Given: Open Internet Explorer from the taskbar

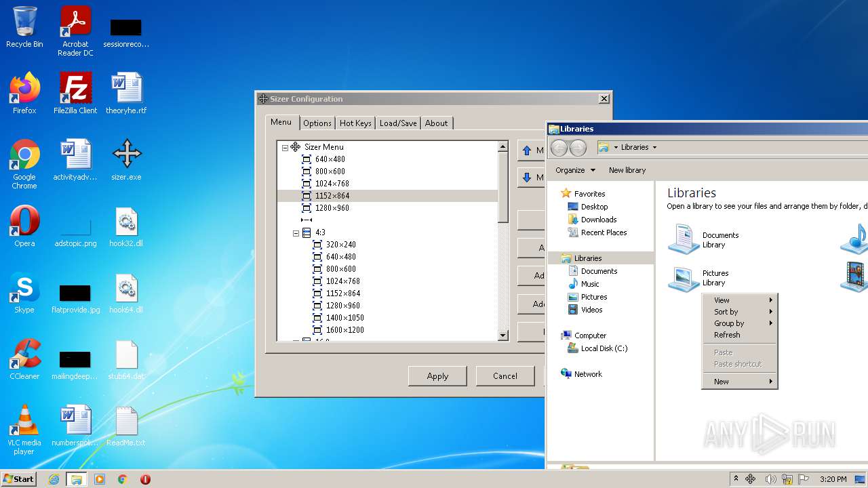Looking at the screenshot, I should tap(54, 479).
